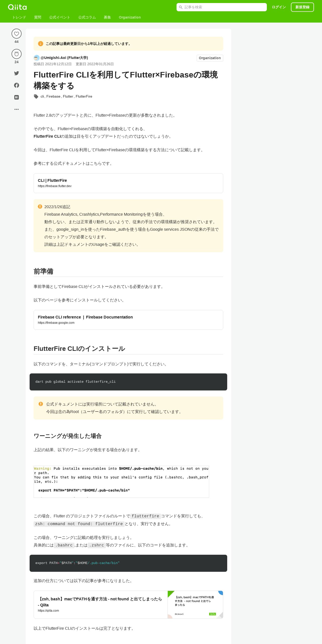Open the 募集 menu item
The width and height of the screenshot is (322, 644).
[107, 17]
